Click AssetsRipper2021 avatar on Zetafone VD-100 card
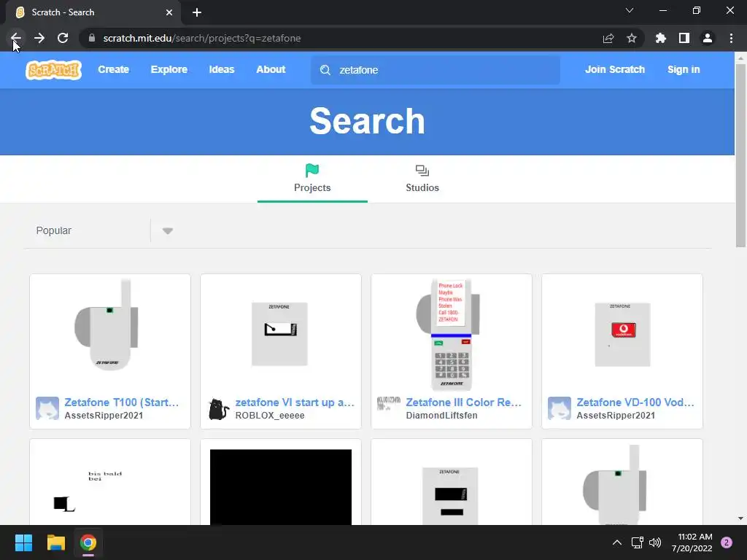The height and width of the screenshot is (560, 747). (560, 408)
